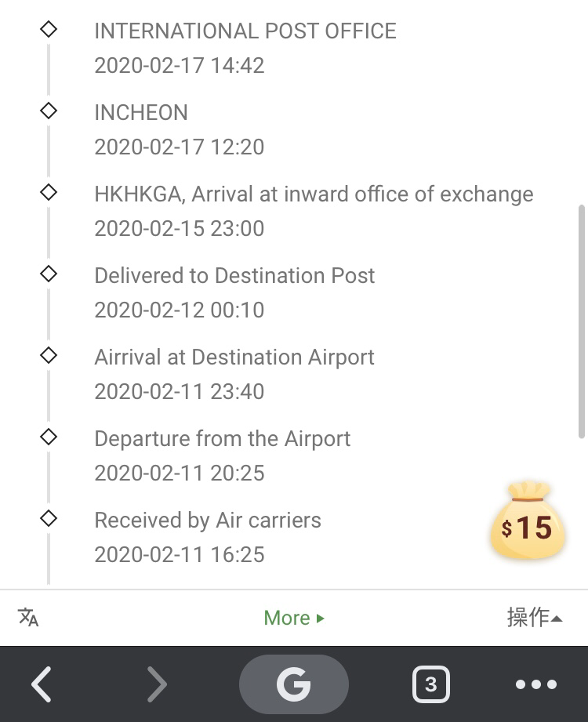Click the green arrow next to More
Screen dimensions: 588x722
(321, 619)
